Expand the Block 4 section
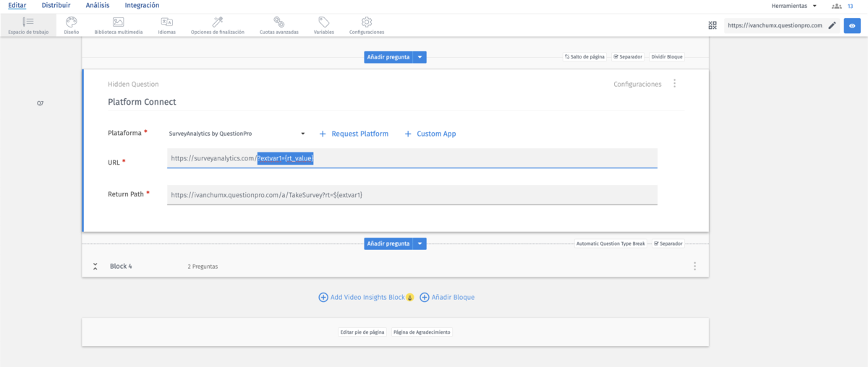Screen dimensions: 868x367 tap(95, 267)
